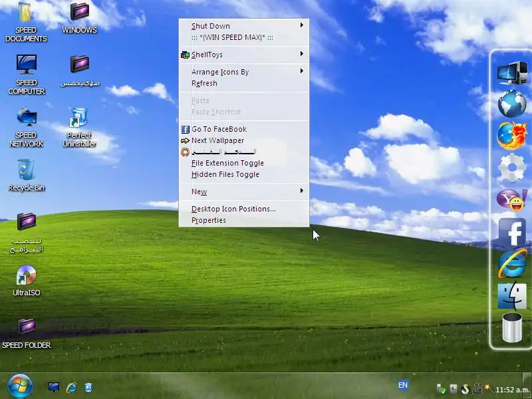Click the recycle bin quick launch icon
The width and height of the screenshot is (532, 399).
coord(88,387)
